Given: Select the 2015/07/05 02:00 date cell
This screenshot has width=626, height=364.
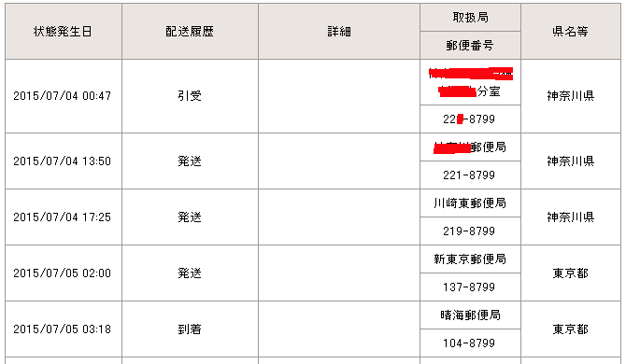Looking at the screenshot, I should [x=64, y=273].
